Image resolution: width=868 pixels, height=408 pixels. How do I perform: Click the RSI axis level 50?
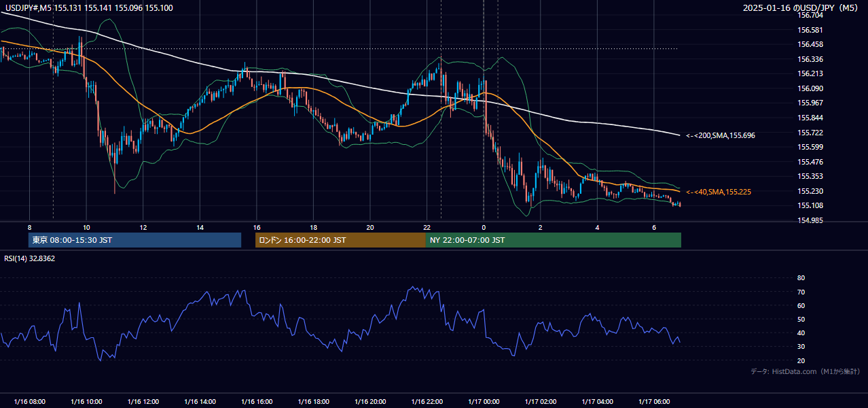801,319
